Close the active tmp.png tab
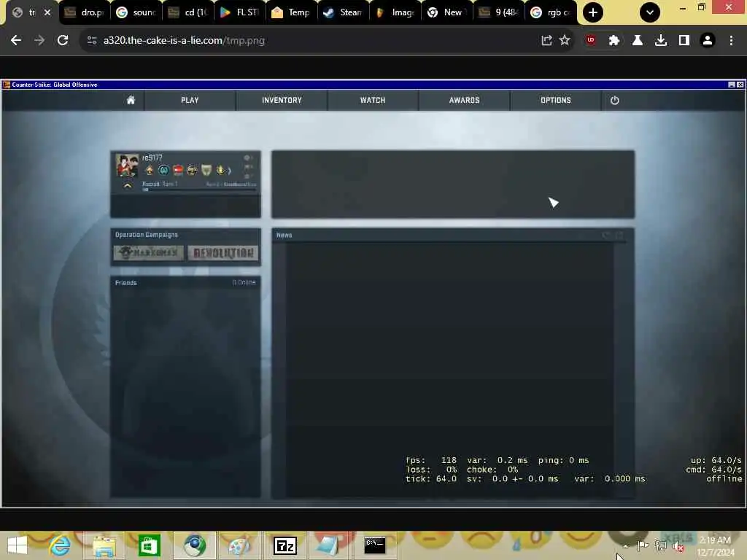747x560 pixels. pyautogui.click(x=47, y=12)
